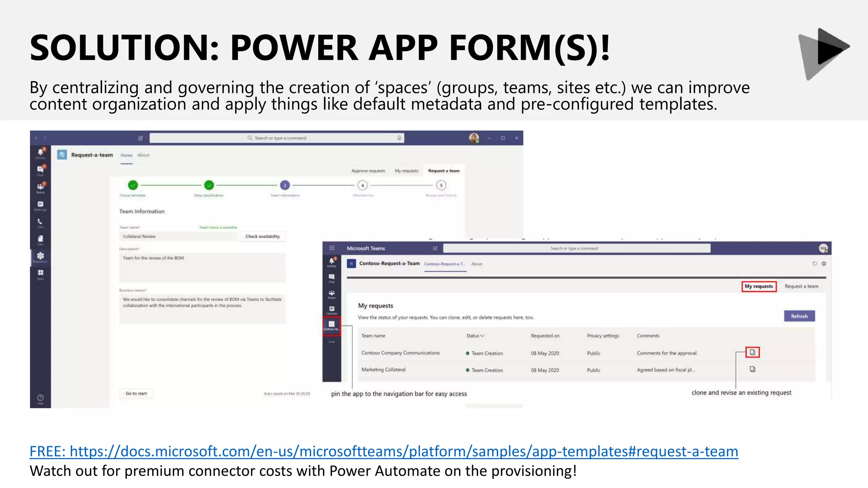The width and height of the screenshot is (868, 488).
Task: Open Chat icon in Contoso window sidebar
Action: pyautogui.click(x=332, y=278)
